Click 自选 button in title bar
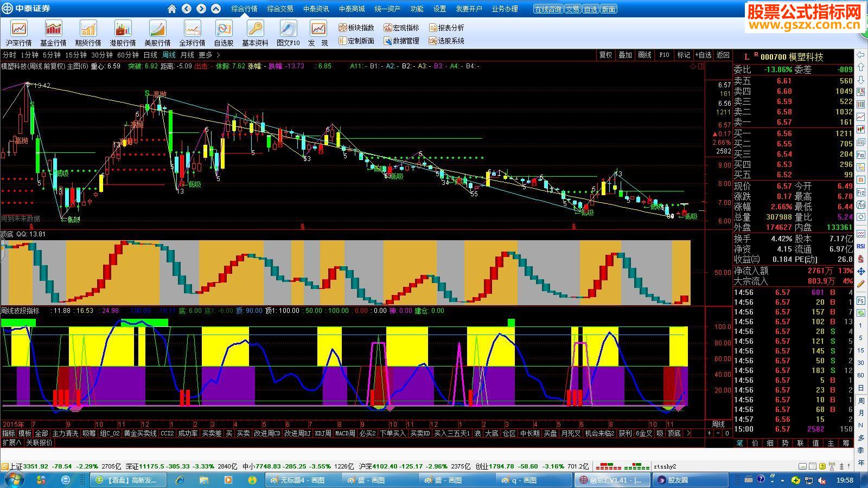Screen dimensions: 868x488 [590, 9]
